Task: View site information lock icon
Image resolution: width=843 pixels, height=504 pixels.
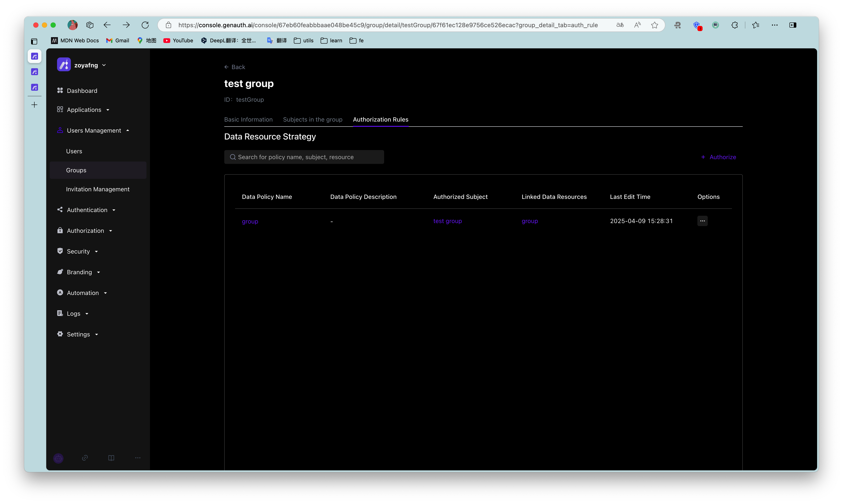Action: (x=169, y=25)
